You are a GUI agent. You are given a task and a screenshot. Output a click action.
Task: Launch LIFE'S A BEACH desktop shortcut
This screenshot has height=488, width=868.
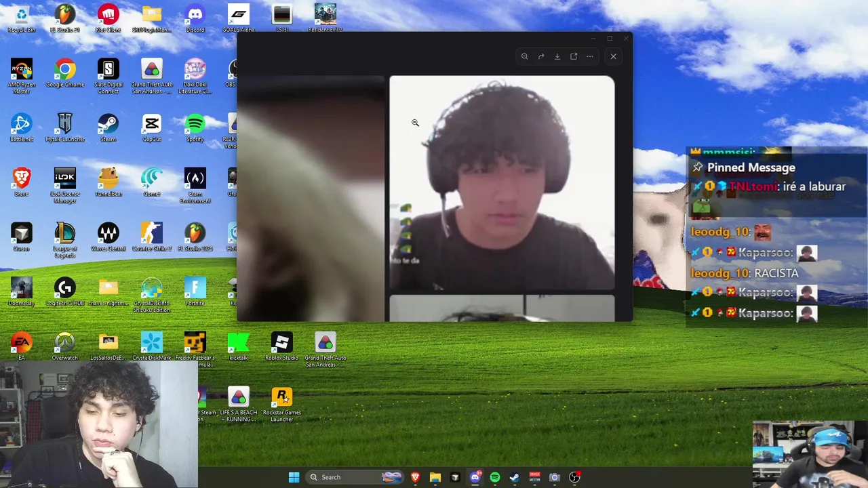pyautogui.click(x=239, y=405)
